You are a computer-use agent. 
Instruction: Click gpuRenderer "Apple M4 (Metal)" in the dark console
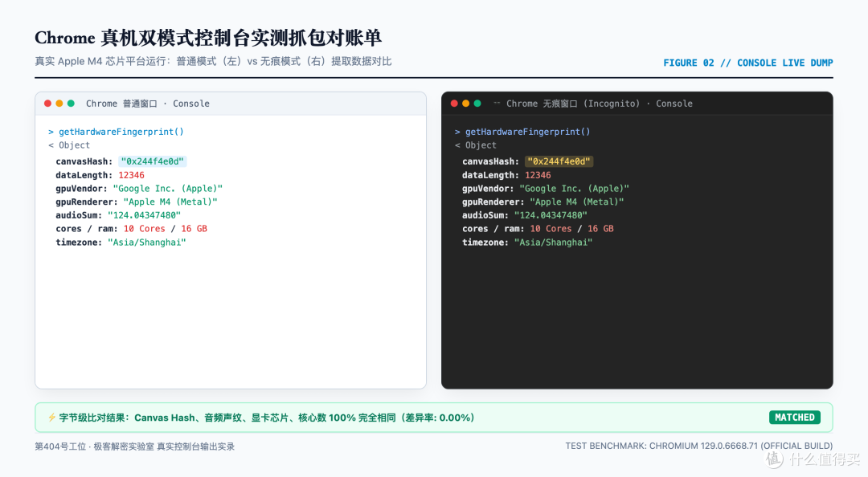click(x=577, y=202)
